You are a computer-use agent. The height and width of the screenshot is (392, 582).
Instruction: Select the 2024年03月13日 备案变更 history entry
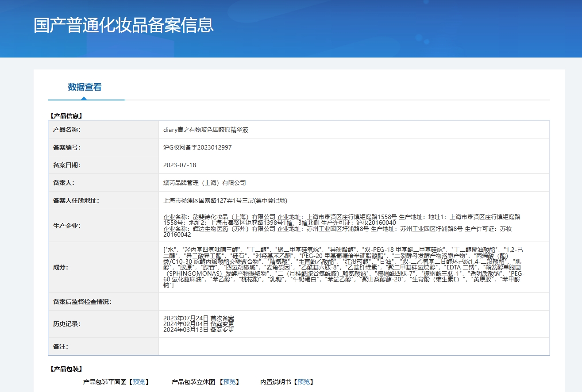tap(198, 330)
